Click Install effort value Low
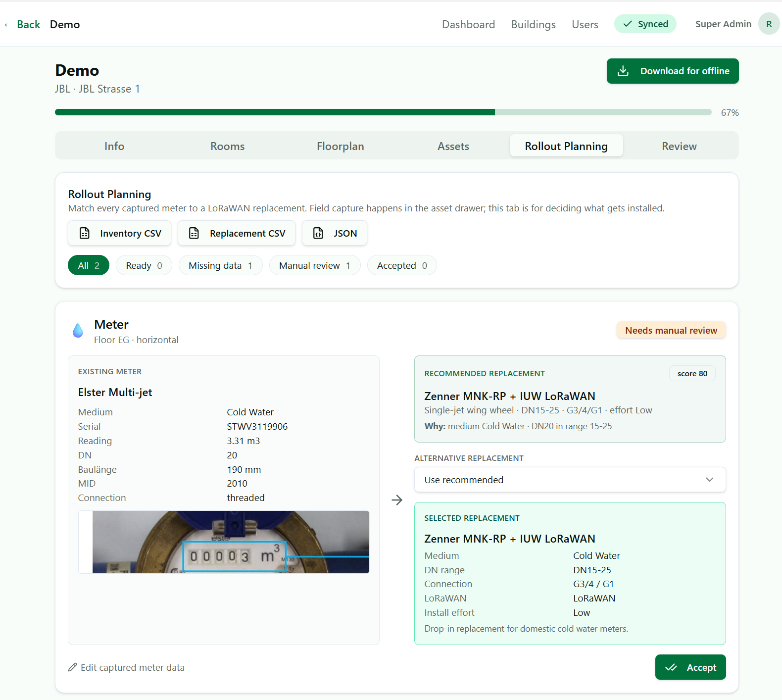 [x=582, y=612]
